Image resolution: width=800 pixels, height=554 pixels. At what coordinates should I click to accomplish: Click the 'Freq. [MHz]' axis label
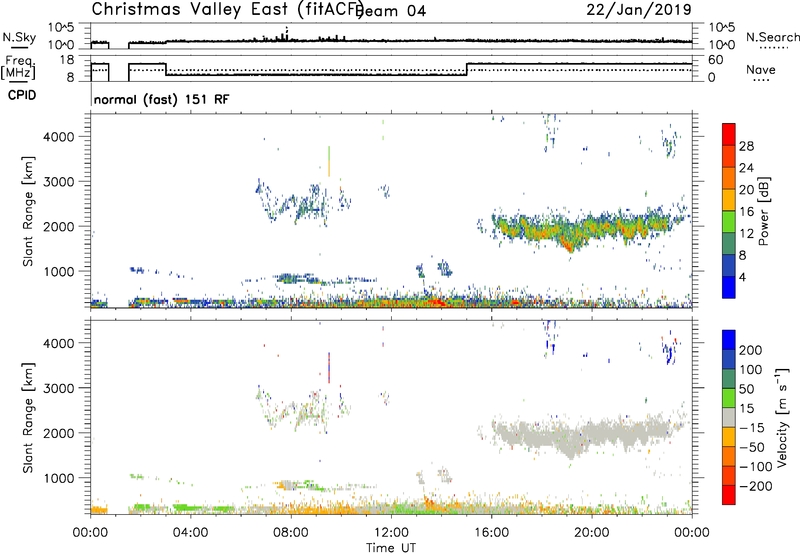(x=19, y=67)
